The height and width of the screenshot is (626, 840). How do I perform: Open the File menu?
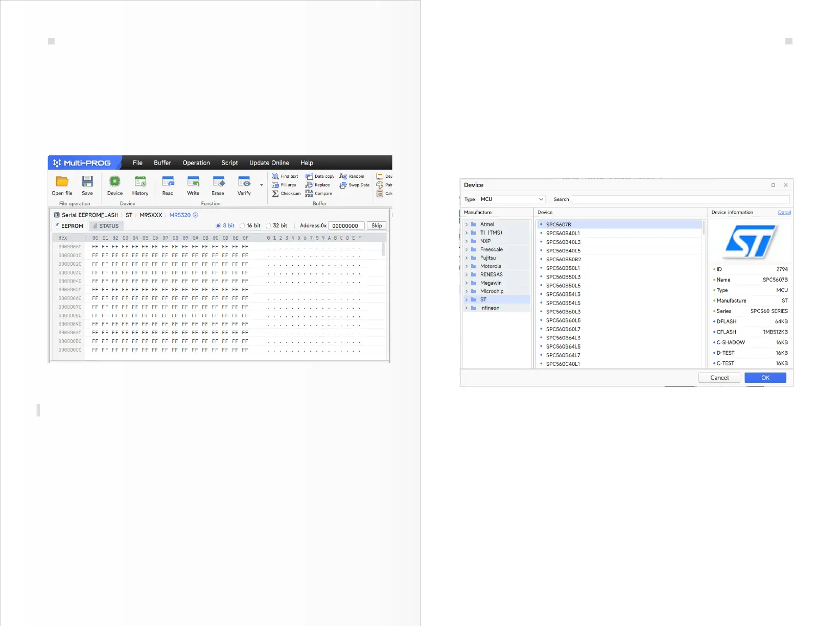click(x=137, y=163)
